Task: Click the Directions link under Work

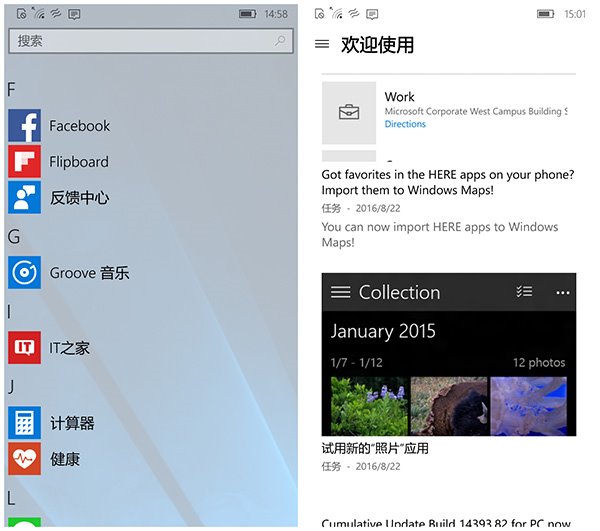Action: [x=405, y=124]
